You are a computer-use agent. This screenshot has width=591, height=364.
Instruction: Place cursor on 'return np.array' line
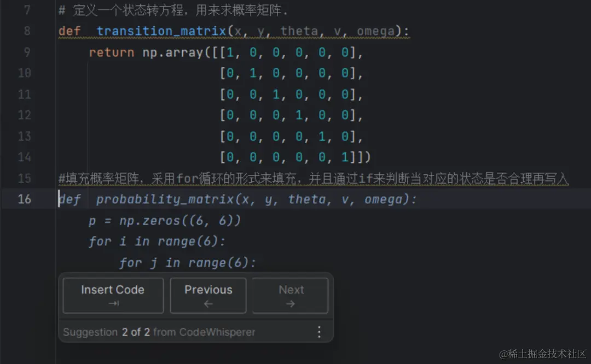click(226, 52)
